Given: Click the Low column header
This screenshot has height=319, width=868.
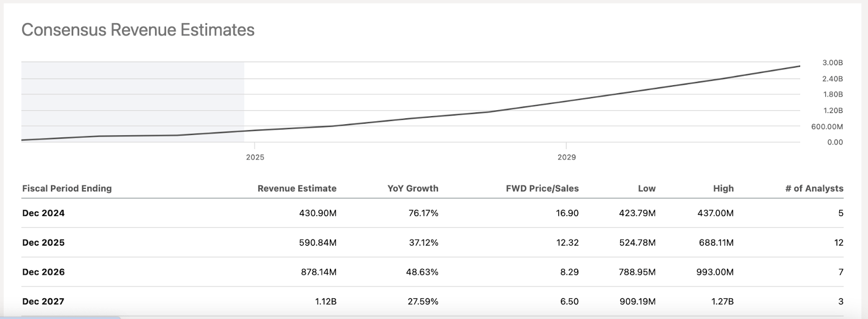Looking at the screenshot, I should (647, 188).
